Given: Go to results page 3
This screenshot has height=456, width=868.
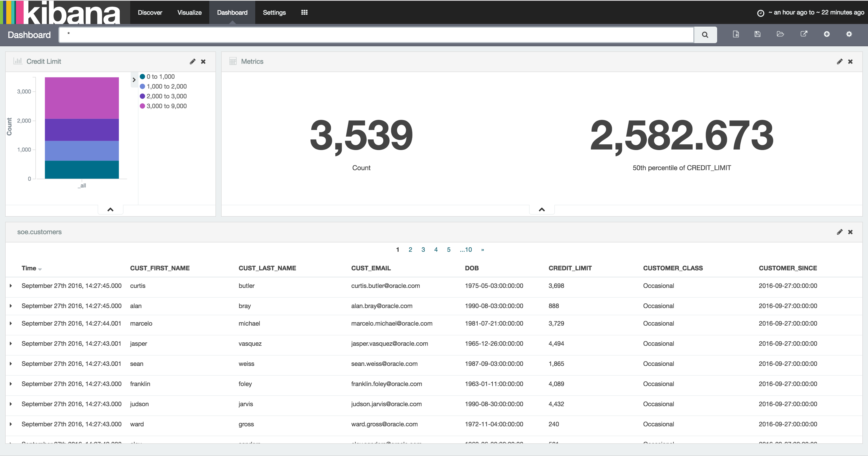Looking at the screenshot, I should [x=423, y=249].
